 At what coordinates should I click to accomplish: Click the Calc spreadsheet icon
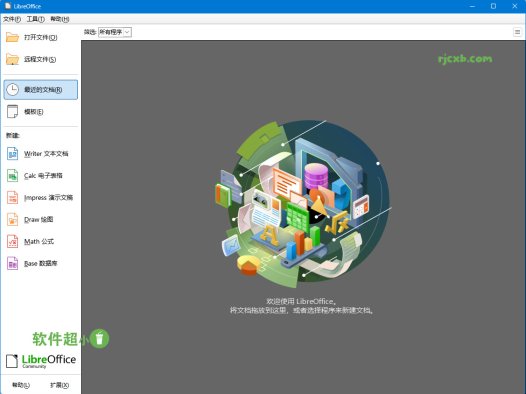tap(12, 176)
